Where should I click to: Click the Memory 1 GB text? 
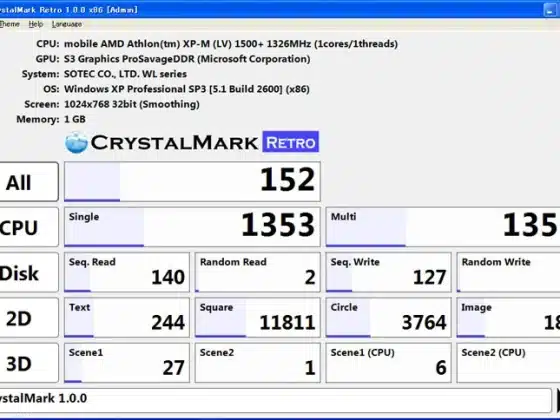coord(75,119)
